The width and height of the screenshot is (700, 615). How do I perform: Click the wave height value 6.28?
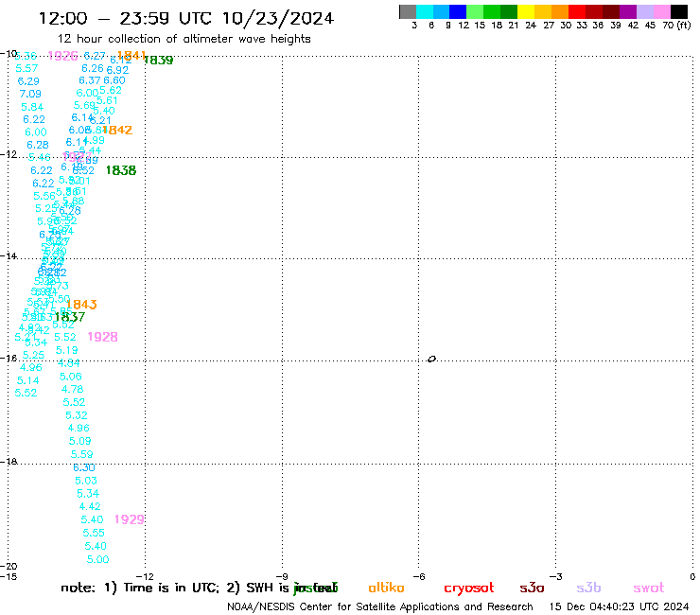[38, 145]
